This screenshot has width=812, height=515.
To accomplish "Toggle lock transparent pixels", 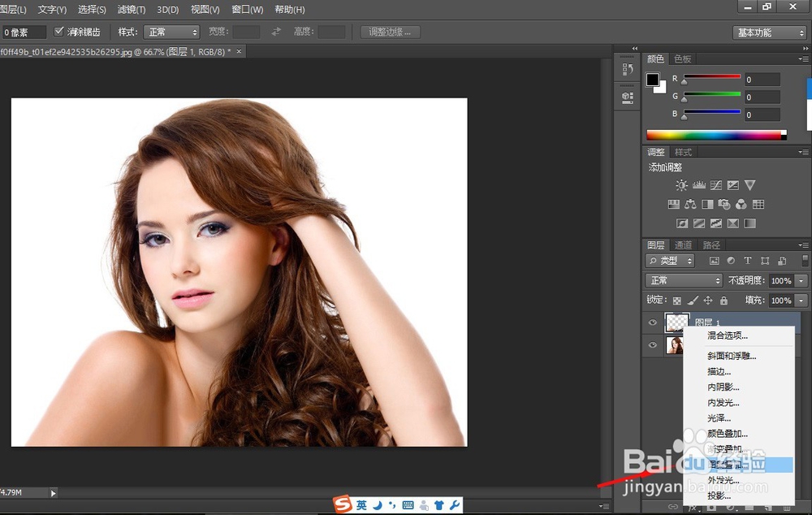I will click(677, 301).
